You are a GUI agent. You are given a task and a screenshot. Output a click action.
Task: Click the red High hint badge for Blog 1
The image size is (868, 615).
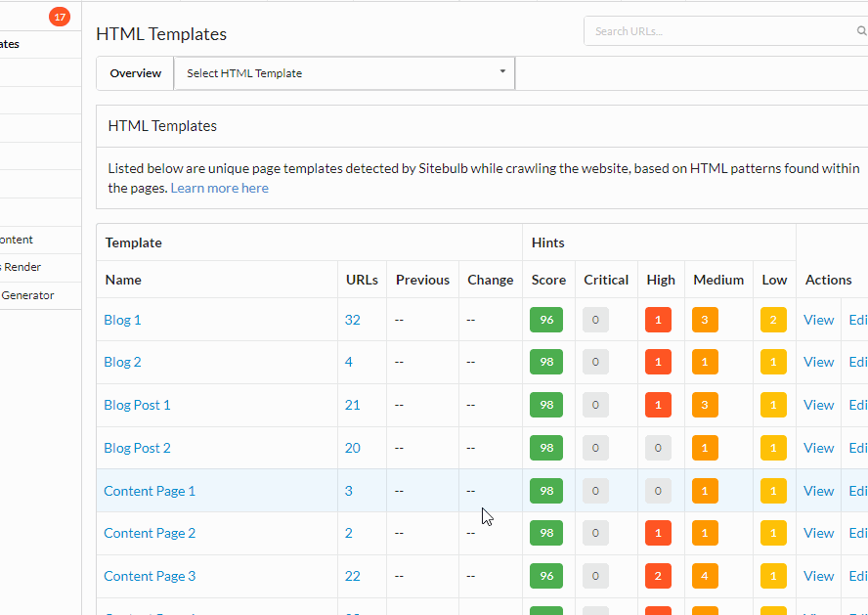(x=658, y=320)
